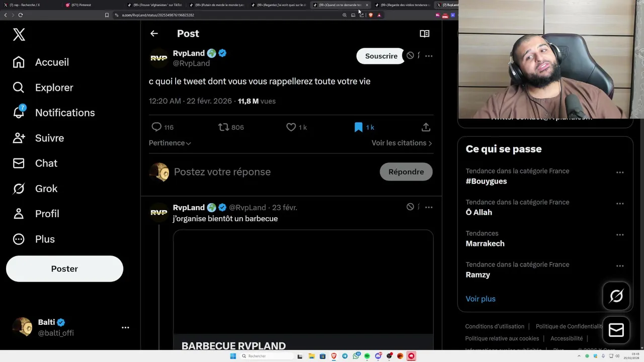Open Spotify from taskbar
The width and height of the screenshot is (644, 362).
click(x=367, y=356)
